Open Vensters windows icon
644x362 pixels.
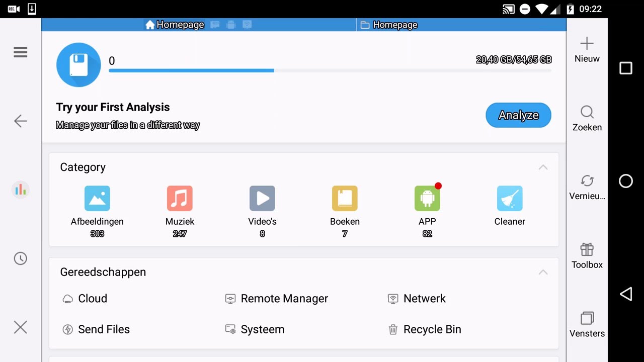click(x=587, y=318)
